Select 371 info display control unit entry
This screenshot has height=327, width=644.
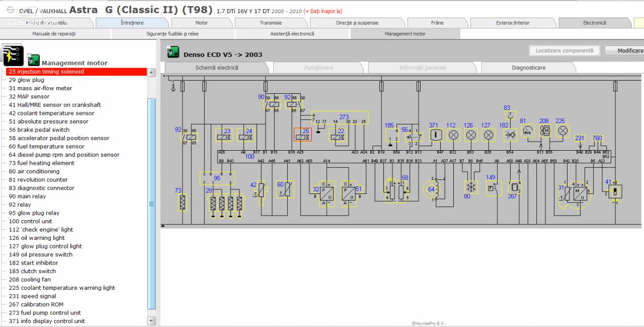click(x=47, y=321)
